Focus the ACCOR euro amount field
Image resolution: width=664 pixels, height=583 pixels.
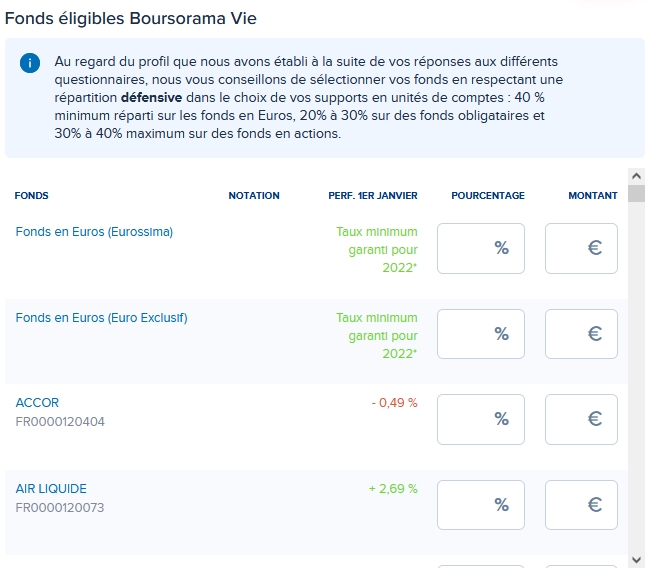click(581, 420)
